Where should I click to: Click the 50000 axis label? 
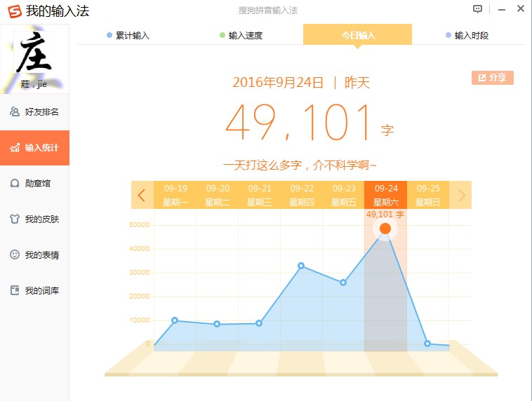pyautogui.click(x=140, y=225)
